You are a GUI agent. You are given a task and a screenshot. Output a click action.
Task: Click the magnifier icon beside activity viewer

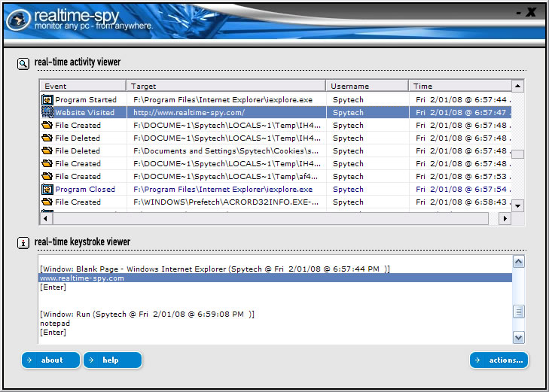[23, 64]
